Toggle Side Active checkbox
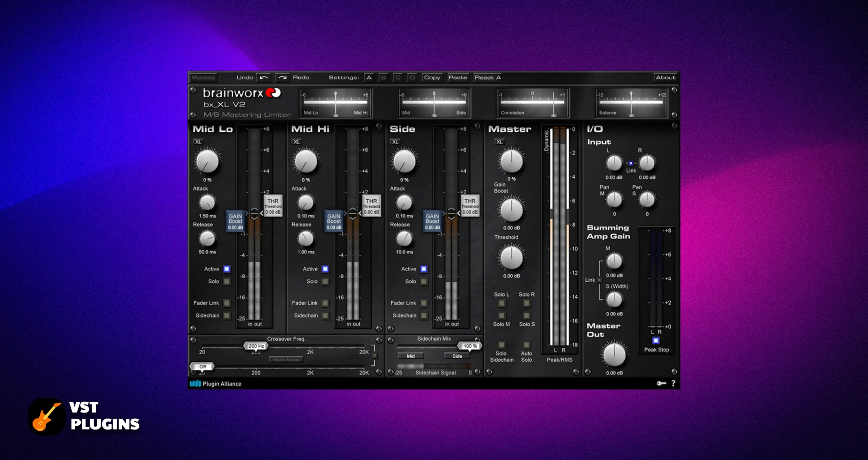The image size is (868, 460). coord(424,269)
